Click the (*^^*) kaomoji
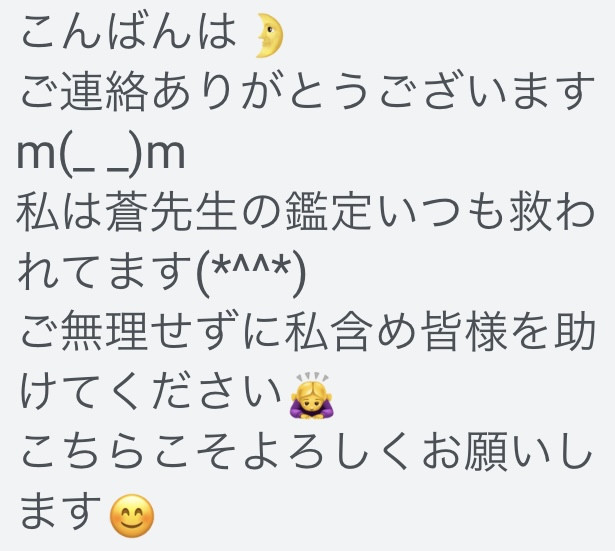Image resolution: width=615 pixels, height=551 pixels. [250, 275]
